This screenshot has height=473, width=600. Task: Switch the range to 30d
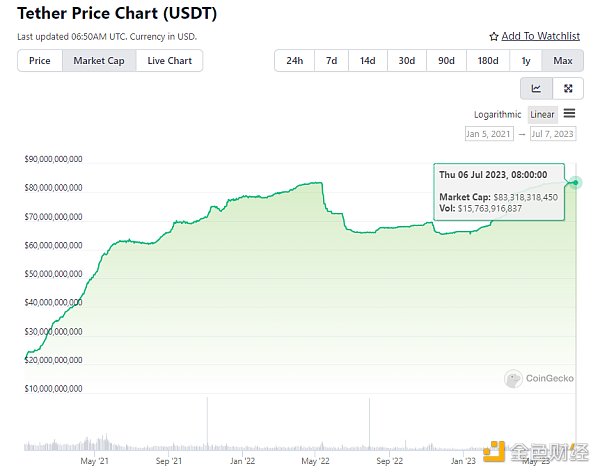click(407, 60)
